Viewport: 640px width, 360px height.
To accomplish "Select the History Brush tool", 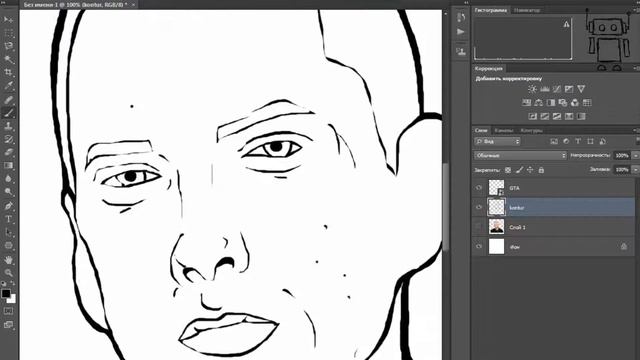I will coord(8,140).
